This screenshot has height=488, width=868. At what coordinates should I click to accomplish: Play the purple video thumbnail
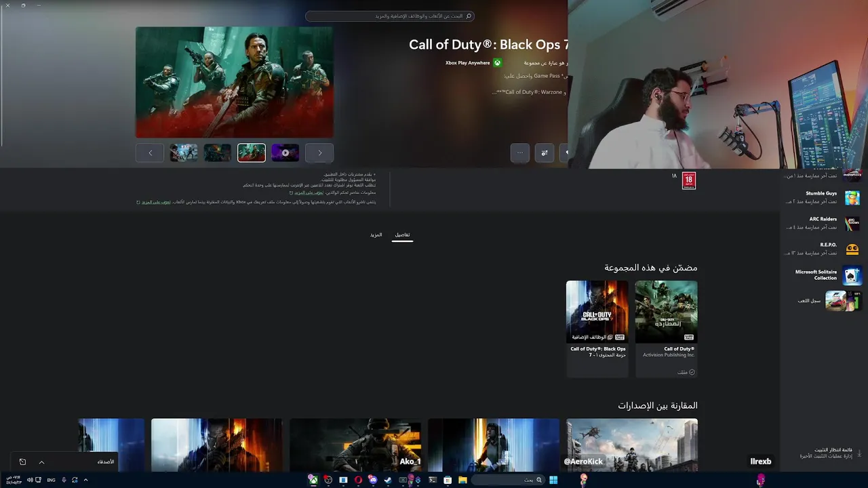pos(285,152)
